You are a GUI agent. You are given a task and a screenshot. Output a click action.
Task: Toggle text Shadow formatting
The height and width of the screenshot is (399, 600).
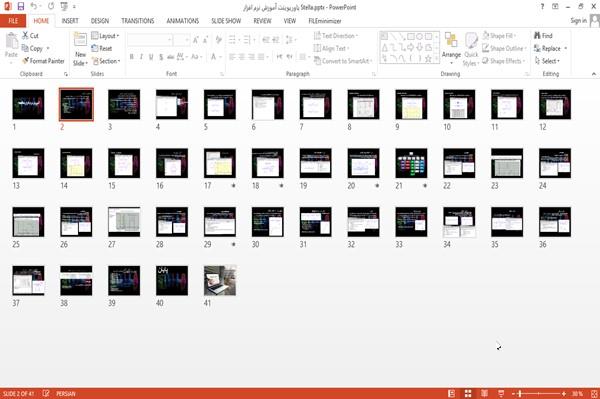coord(161,57)
